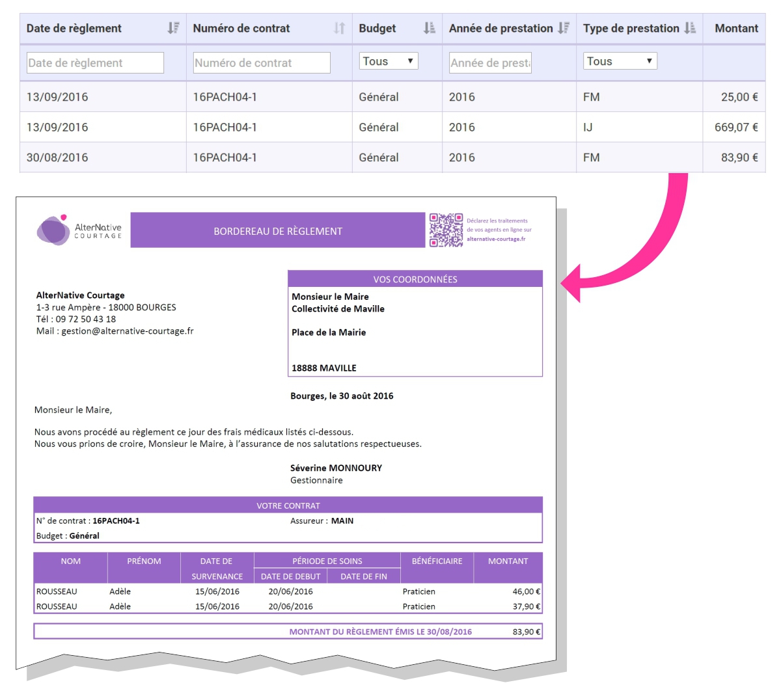
Task: Sort by Date de règlement column icon
Action: point(173,28)
